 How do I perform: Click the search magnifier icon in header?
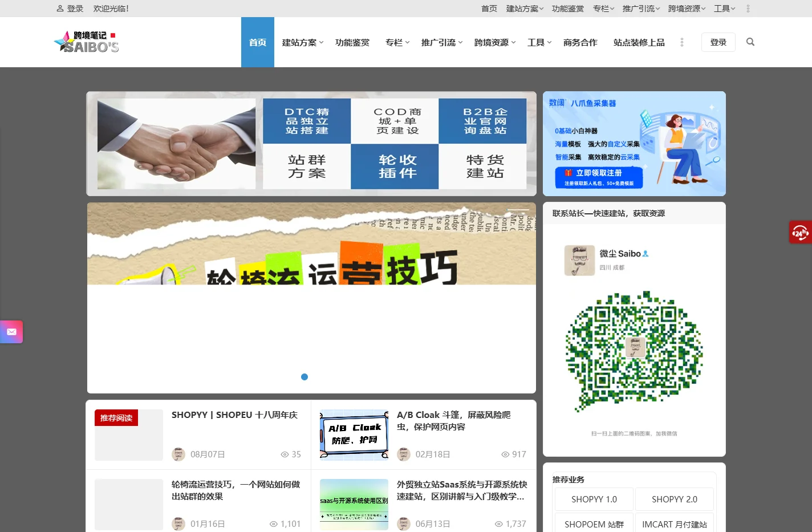(750, 42)
